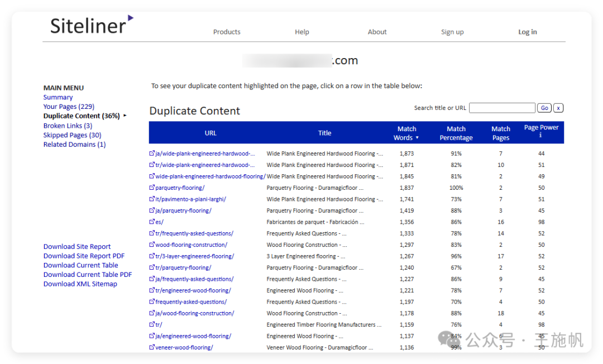Screen dimensions: 603x364
Task: Open the Log in page
Action: (527, 32)
